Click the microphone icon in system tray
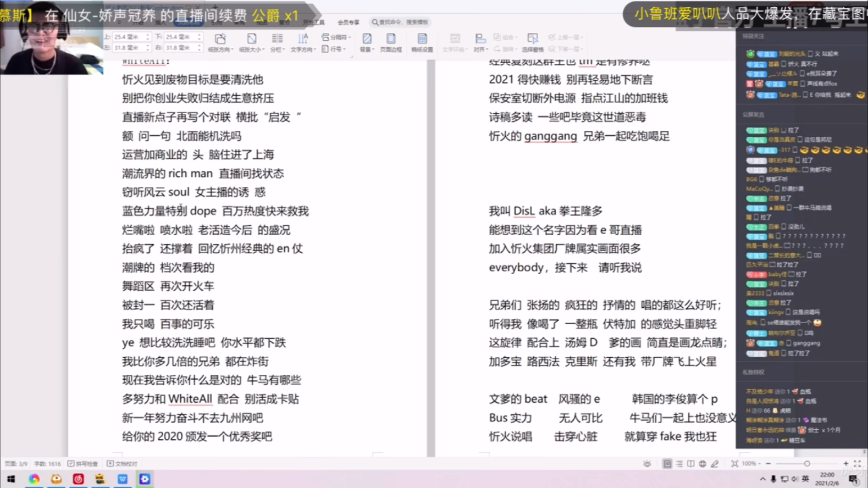Image resolution: width=868 pixels, height=488 pixels. [773, 479]
